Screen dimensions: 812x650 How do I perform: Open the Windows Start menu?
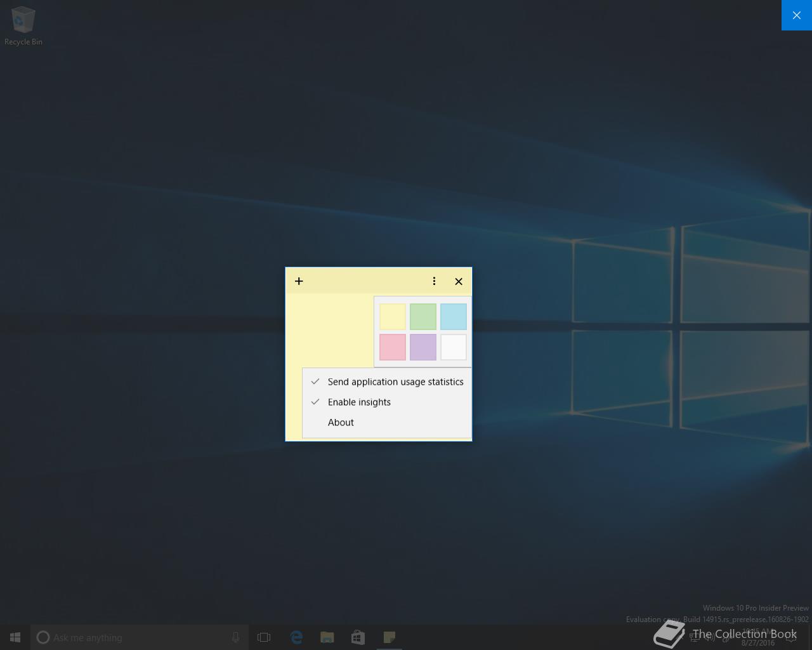point(15,637)
